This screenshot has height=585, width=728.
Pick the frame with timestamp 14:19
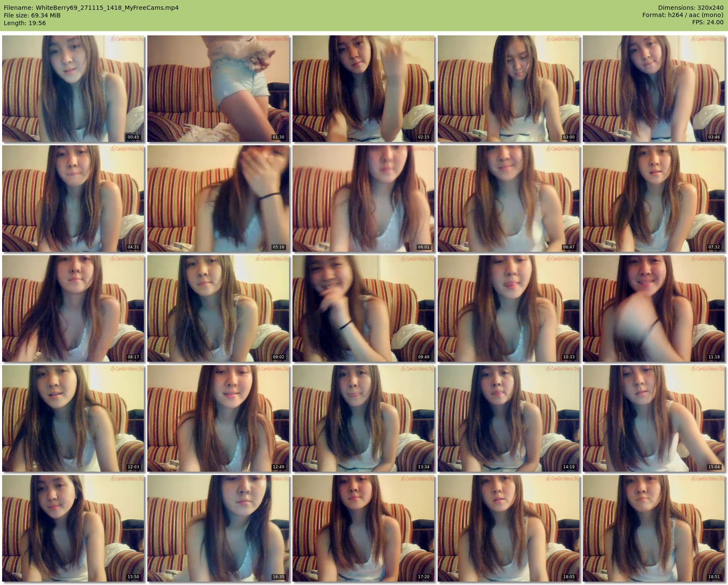tap(509, 418)
